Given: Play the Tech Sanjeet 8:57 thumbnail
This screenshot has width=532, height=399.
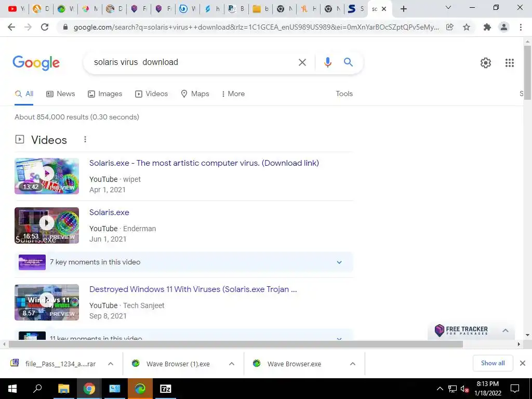Looking at the screenshot, I should click(x=47, y=302).
